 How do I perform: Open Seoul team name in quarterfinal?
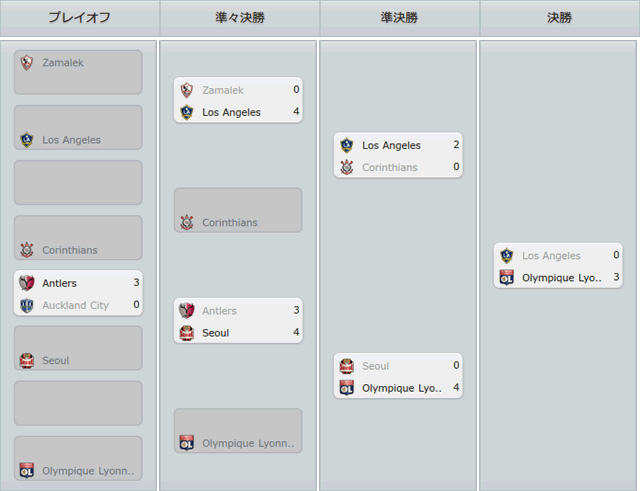[x=216, y=333]
